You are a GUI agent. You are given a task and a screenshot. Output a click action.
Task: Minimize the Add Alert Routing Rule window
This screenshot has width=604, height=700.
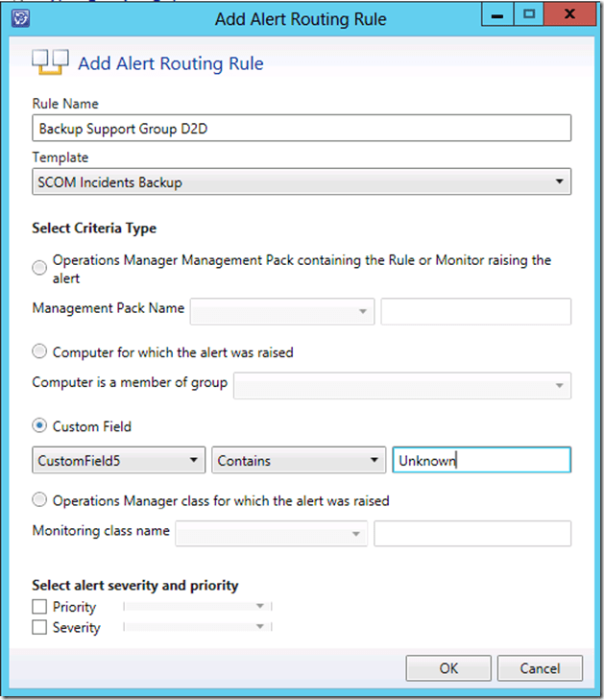coord(494,15)
